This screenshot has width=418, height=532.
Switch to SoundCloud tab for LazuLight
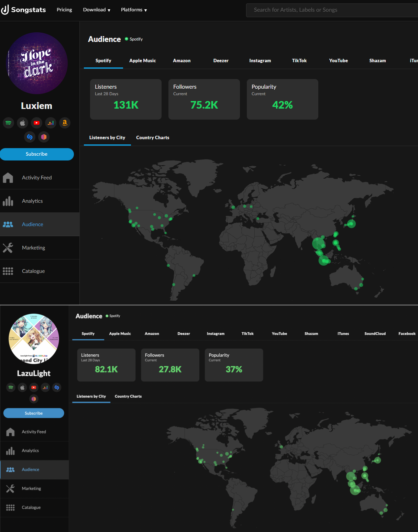[375, 334]
